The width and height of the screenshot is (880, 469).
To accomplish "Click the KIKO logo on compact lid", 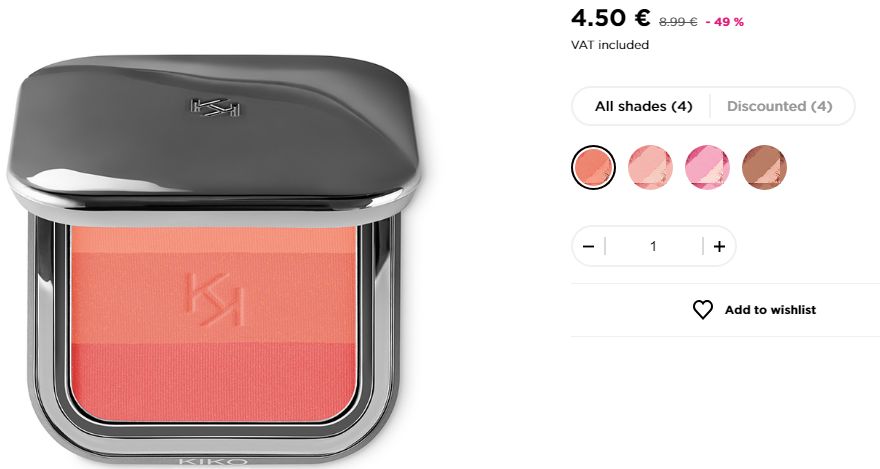I will (216, 108).
